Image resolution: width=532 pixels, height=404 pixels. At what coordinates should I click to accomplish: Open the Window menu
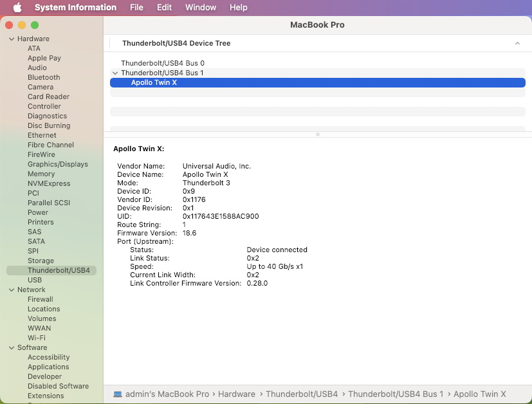200,8
